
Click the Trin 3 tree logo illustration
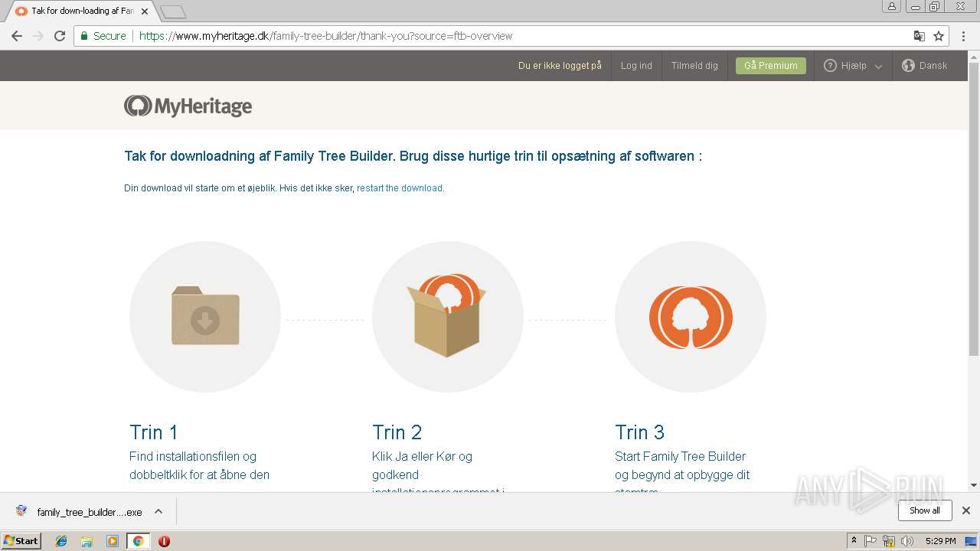click(691, 316)
